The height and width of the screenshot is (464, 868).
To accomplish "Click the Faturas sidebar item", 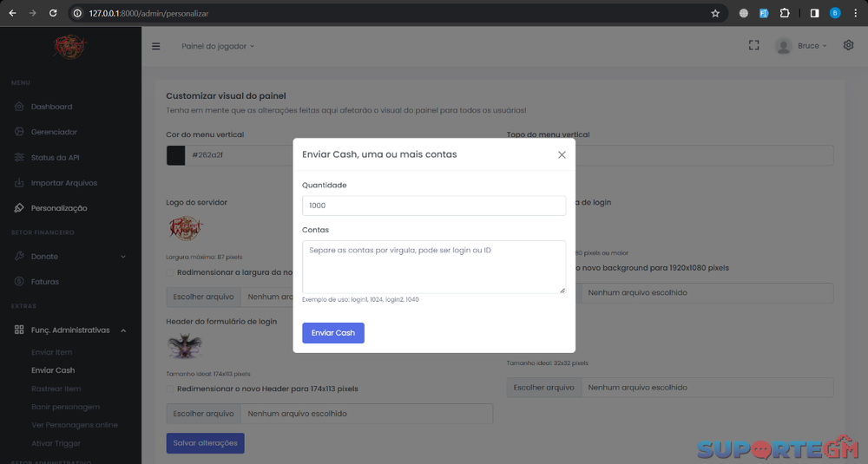I will coord(44,282).
